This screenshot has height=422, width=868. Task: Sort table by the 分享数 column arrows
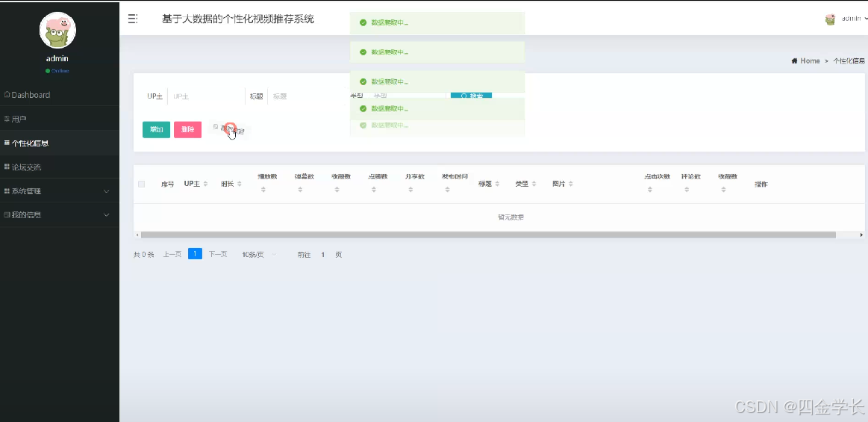pyautogui.click(x=410, y=190)
